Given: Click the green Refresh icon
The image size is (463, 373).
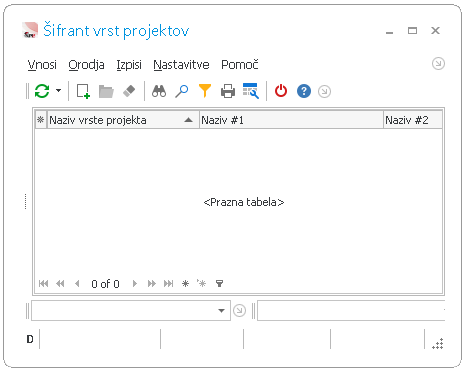Looking at the screenshot, I should tap(42, 91).
